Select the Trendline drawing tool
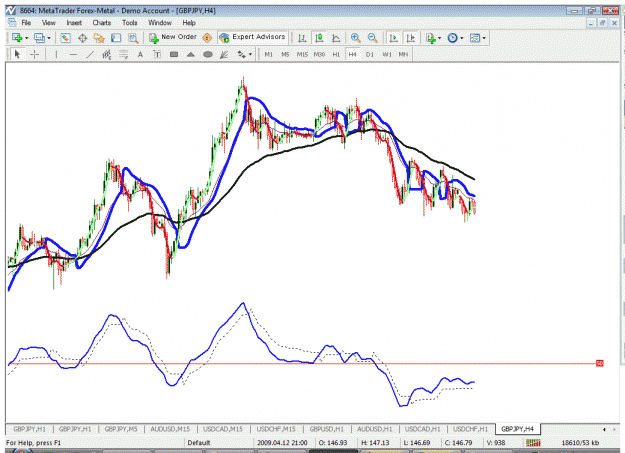 coord(90,54)
